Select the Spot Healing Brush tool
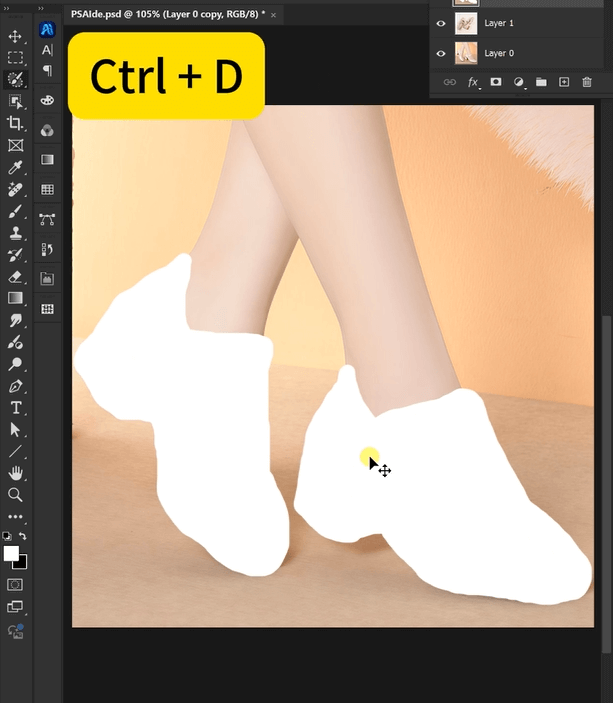The width and height of the screenshot is (613, 703). click(x=15, y=189)
